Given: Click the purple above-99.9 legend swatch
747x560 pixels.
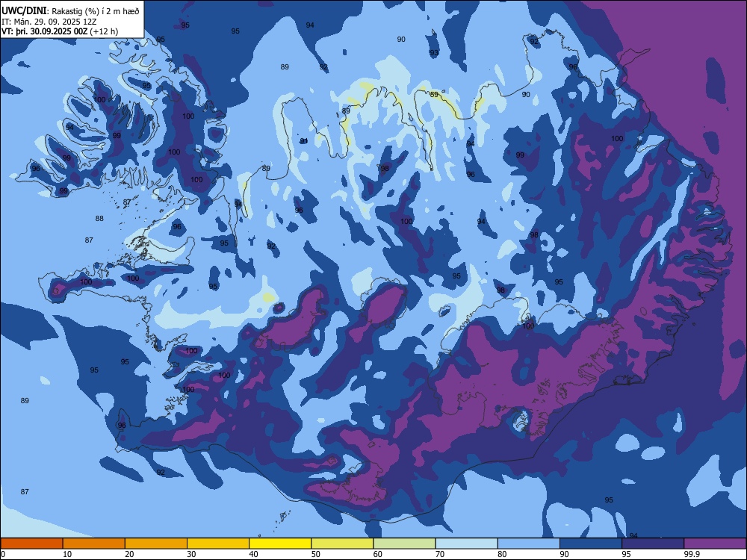Looking at the screenshot, I should click(715, 544).
